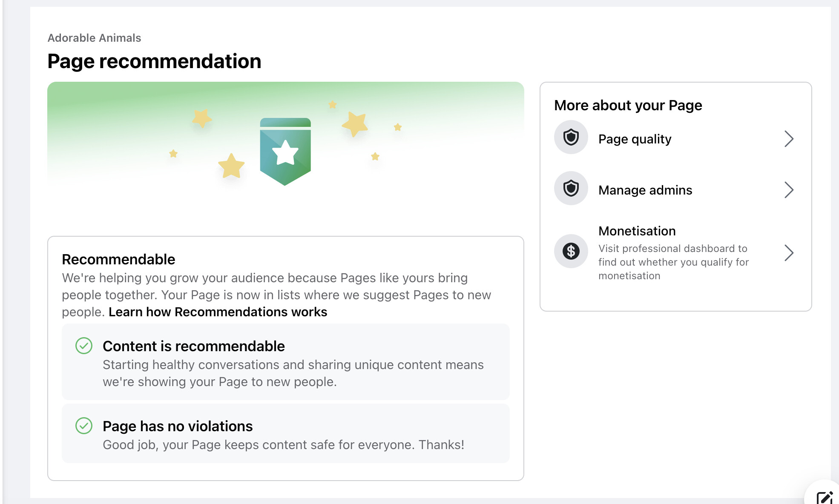Expand Monetisation chevron arrow

pos(789,253)
